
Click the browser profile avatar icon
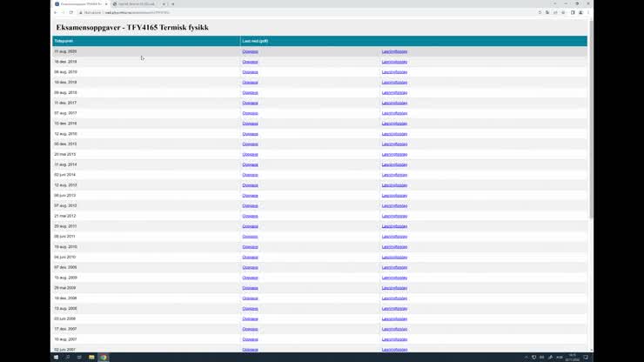[x=580, y=12]
